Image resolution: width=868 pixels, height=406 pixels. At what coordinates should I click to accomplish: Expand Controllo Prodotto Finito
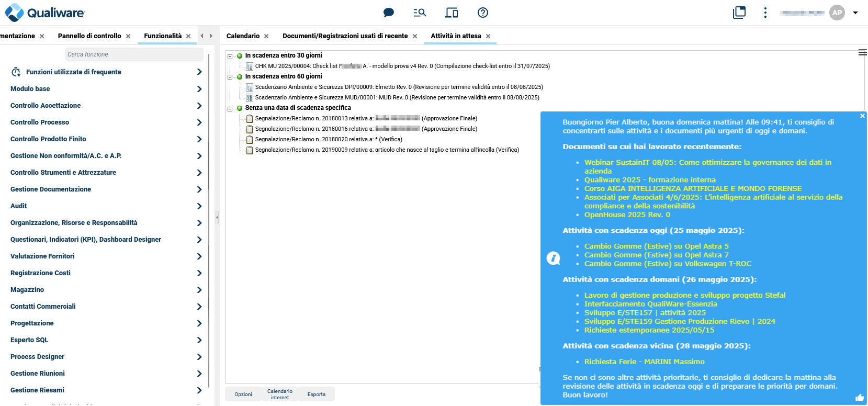point(199,139)
